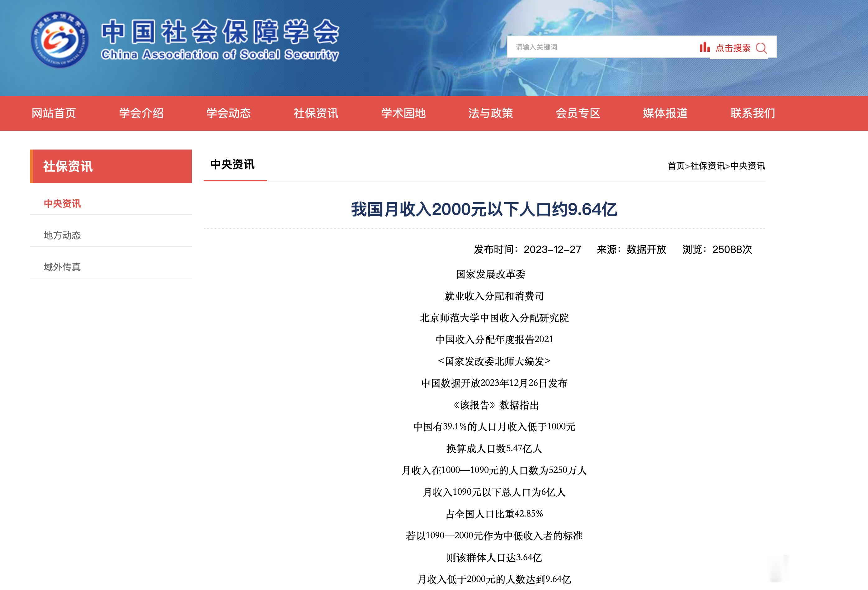Click the line 《该报告》数据指出
Image resolution: width=868 pixels, height=590 pixels.
(496, 405)
